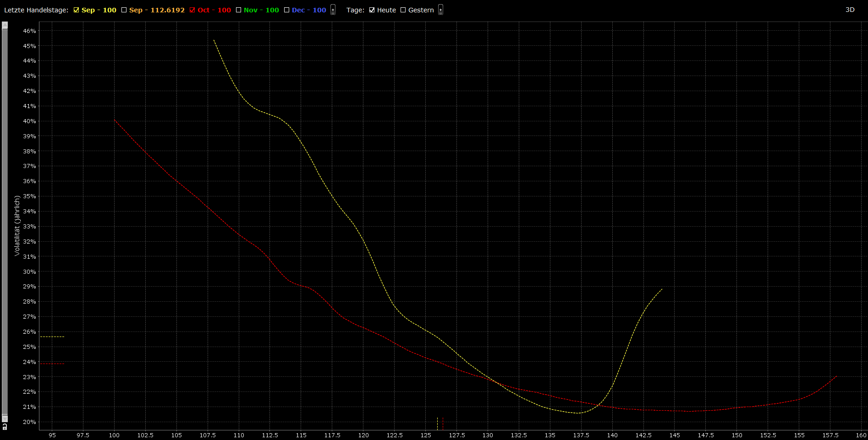868x440 pixels.
Task: Uncheck the yellow Sep - 100 checkbox
Action: click(77, 10)
